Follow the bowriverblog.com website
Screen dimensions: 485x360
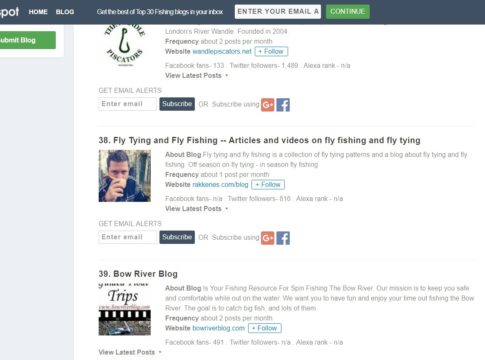[x=265, y=328]
